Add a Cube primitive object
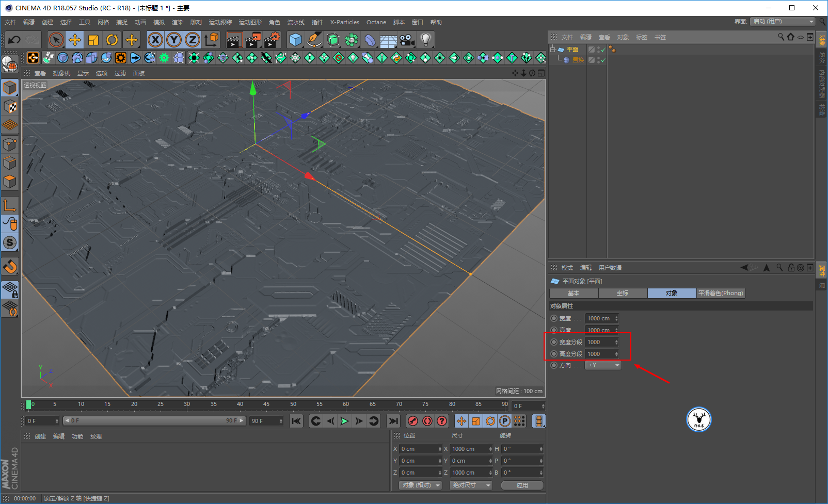This screenshot has height=504, width=828. coord(295,40)
